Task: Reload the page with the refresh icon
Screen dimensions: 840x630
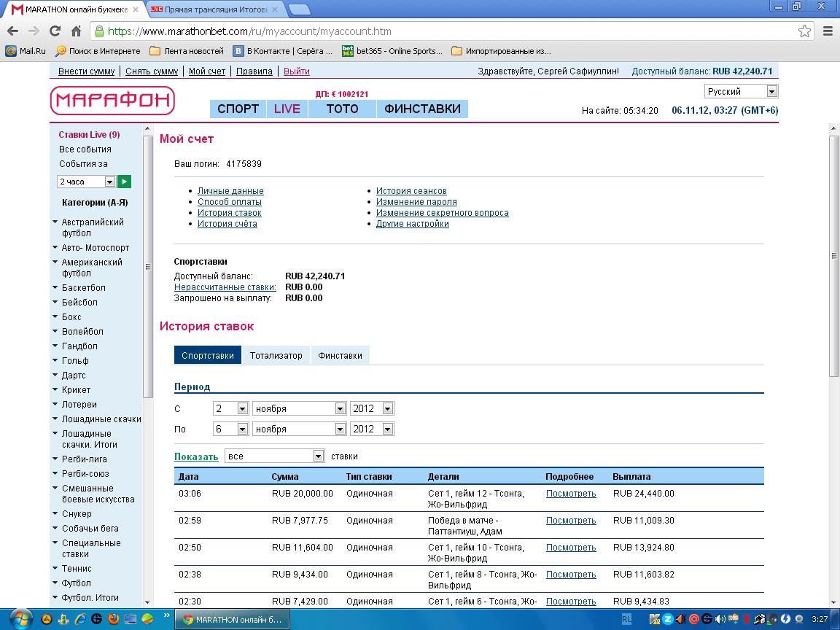Action: coord(55,31)
